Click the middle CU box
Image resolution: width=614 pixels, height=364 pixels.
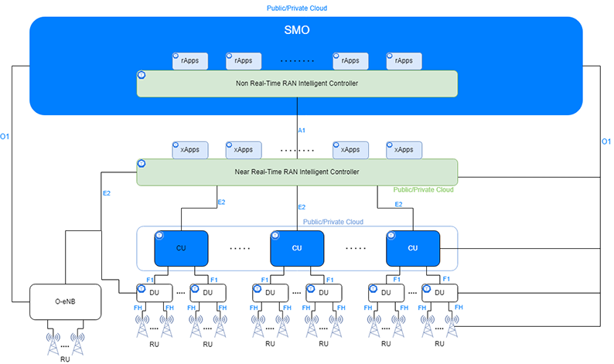(297, 249)
